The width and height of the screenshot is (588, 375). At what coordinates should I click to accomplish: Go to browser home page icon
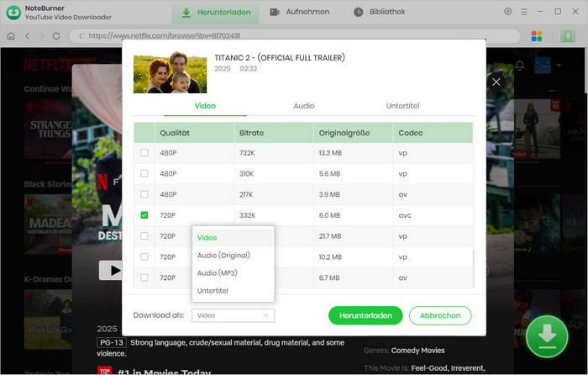[11, 36]
